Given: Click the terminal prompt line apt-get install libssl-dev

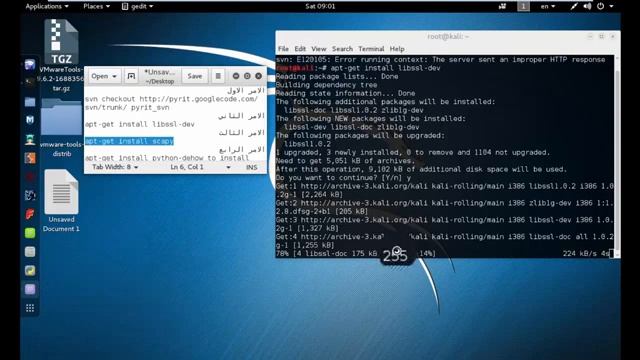Looking at the screenshot, I should (358, 68).
